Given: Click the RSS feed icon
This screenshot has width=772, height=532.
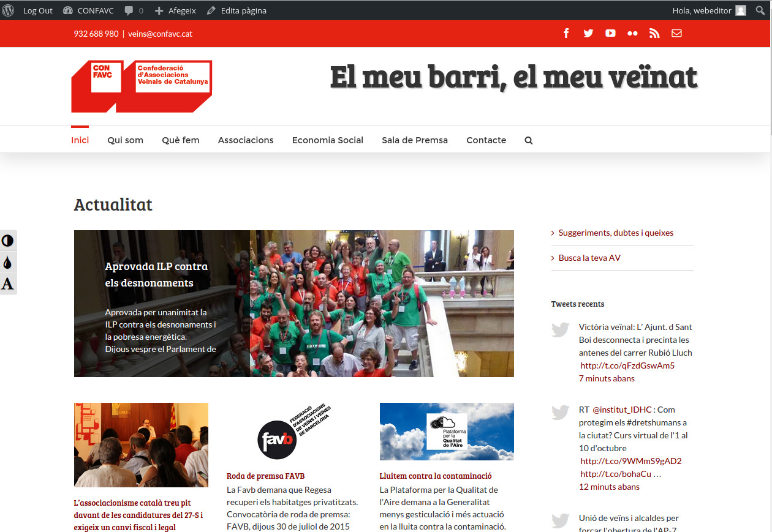Looking at the screenshot, I should [654, 34].
